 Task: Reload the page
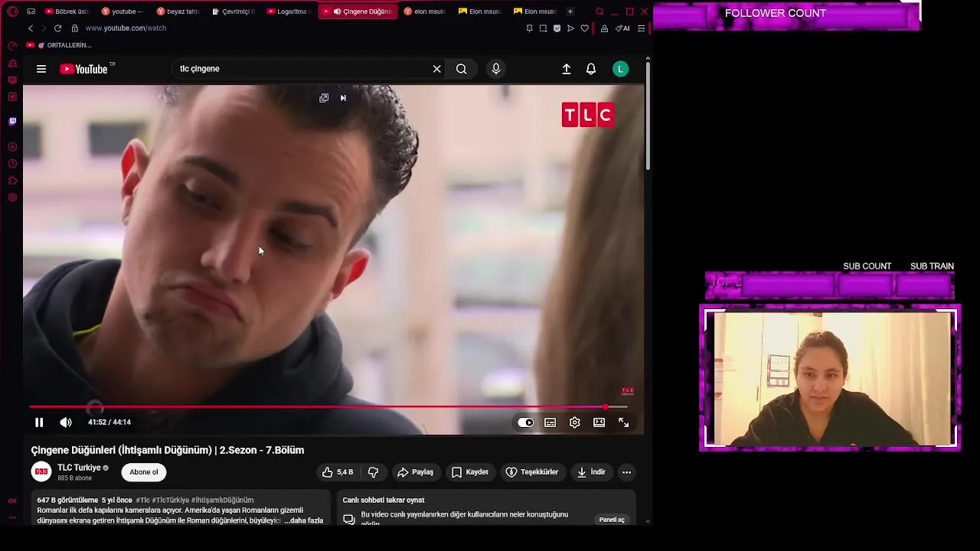57,28
